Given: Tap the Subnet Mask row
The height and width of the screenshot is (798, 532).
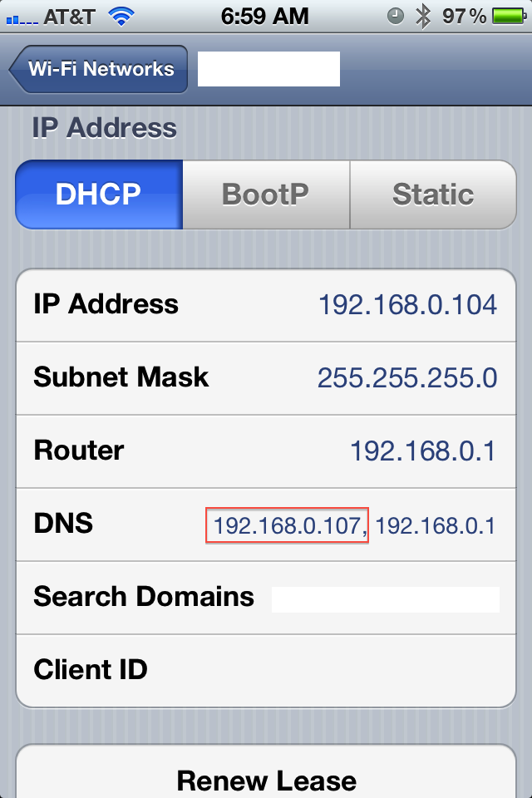Looking at the screenshot, I should pyautogui.click(x=266, y=378).
